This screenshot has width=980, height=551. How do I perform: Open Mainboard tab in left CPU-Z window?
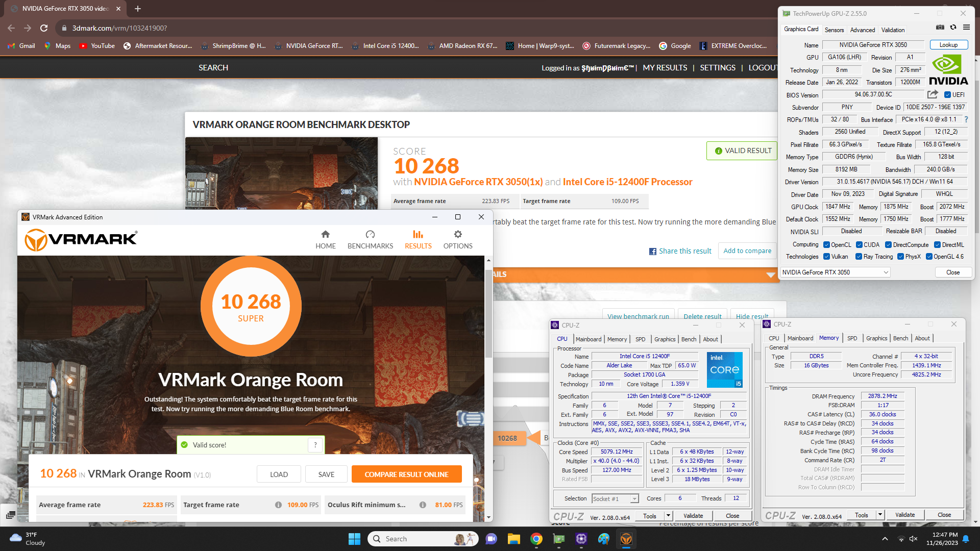point(589,339)
